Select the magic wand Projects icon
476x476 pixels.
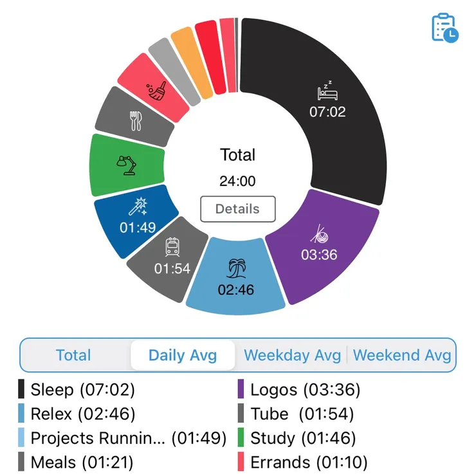(x=138, y=207)
